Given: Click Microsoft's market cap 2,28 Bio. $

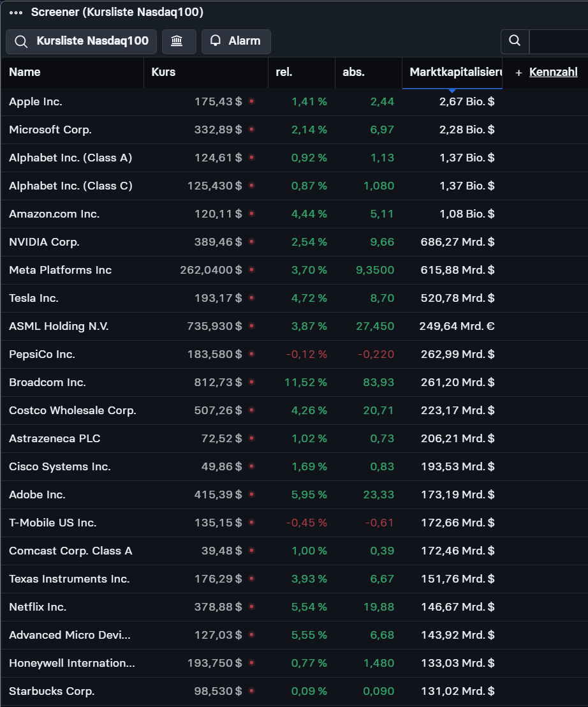Looking at the screenshot, I should (x=467, y=130).
